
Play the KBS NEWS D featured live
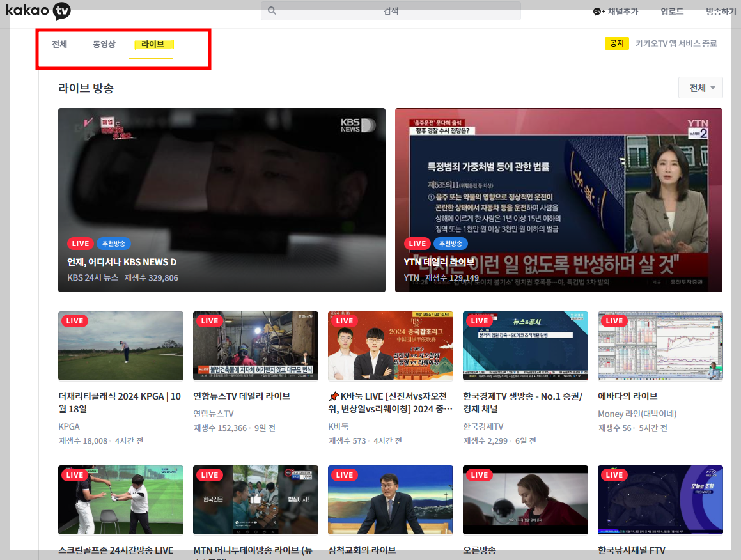click(x=222, y=200)
